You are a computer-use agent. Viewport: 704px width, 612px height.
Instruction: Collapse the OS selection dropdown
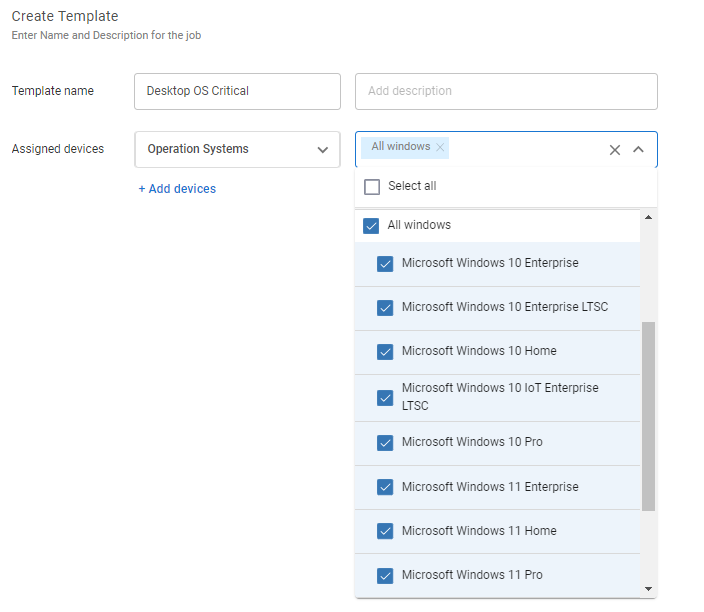pyautogui.click(x=638, y=150)
